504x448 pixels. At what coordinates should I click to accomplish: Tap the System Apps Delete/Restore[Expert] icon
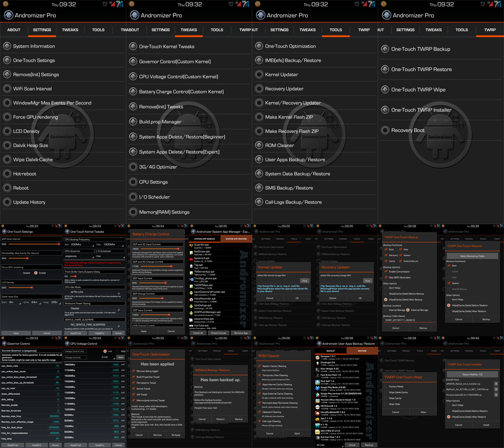[x=133, y=151]
